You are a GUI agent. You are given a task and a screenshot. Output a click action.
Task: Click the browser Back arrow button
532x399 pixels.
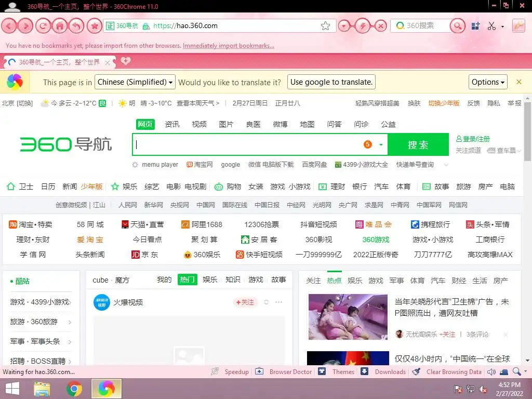[9, 26]
